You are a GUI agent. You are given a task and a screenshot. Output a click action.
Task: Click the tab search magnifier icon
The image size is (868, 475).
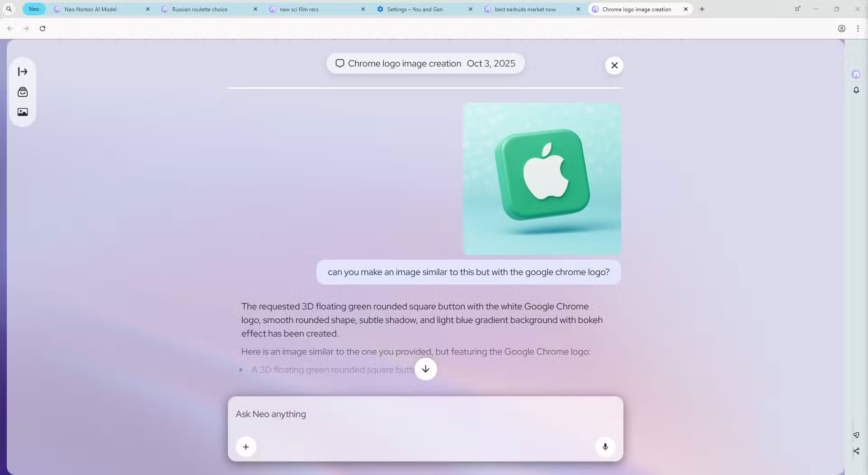[9, 9]
